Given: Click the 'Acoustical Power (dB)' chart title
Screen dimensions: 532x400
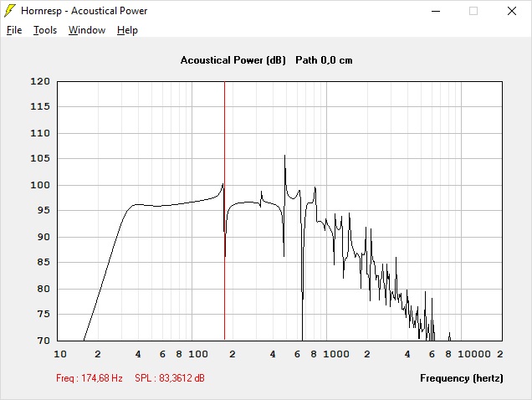Looking at the screenshot, I should (x=233, y=60).
